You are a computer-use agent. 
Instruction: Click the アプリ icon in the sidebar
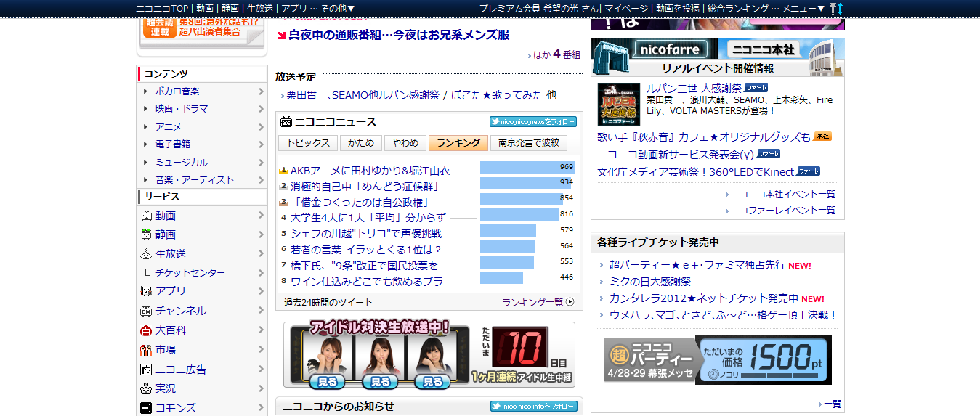[x=146, y=291]
